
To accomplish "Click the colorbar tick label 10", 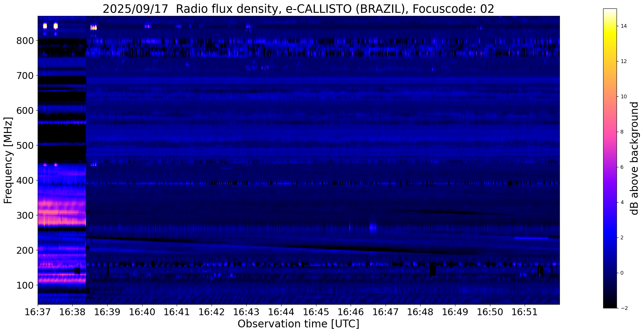I will point(624,97).
